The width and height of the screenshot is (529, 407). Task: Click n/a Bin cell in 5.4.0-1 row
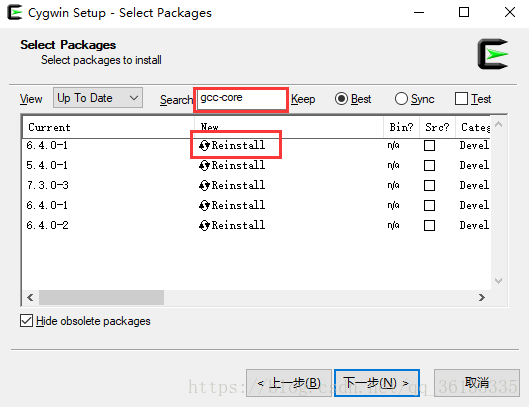(393, 165)
